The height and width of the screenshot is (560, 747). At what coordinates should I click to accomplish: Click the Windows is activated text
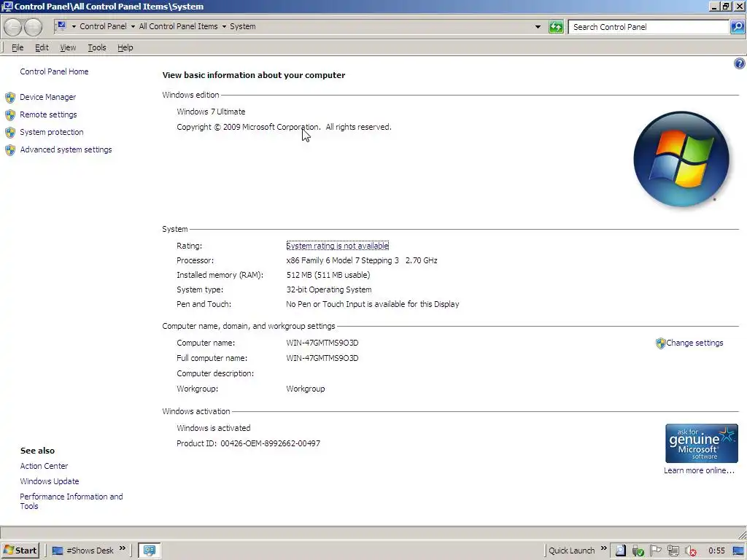214,428
